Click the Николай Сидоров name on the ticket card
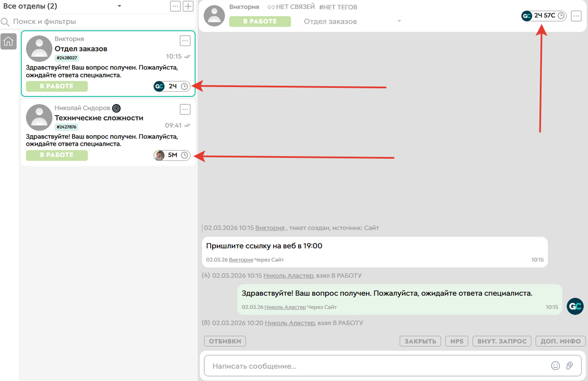The image size is (588, 381). pos(82,108)
